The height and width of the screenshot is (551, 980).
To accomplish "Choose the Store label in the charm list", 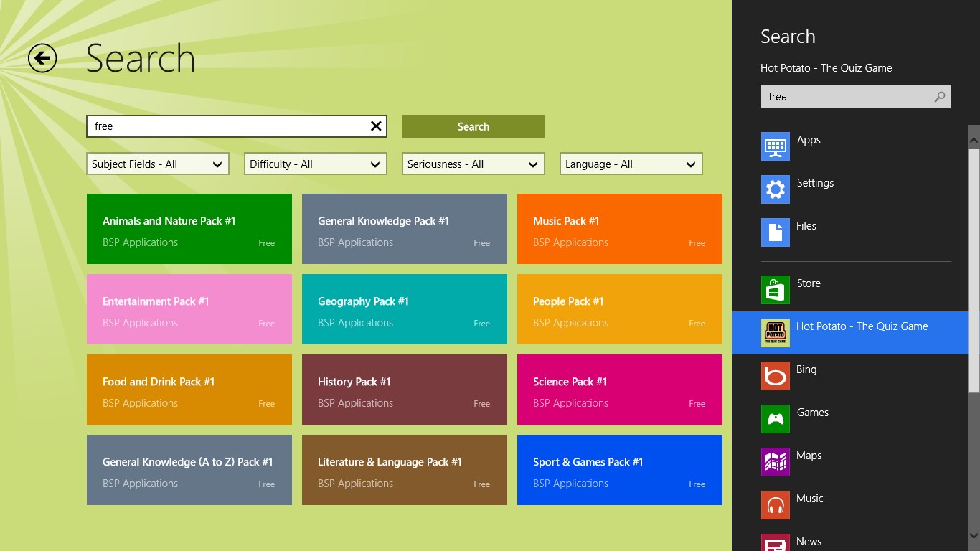I will pos(809,283).
